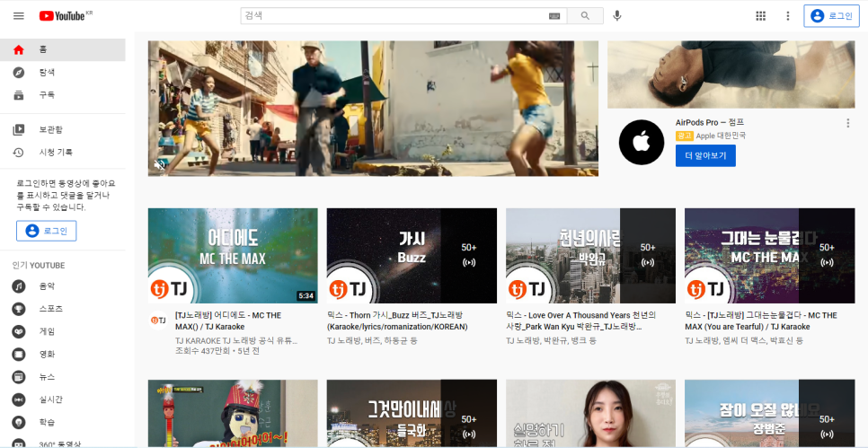Unmute the banner ad video
Screen dimensions: 868x448
point(159,164)
